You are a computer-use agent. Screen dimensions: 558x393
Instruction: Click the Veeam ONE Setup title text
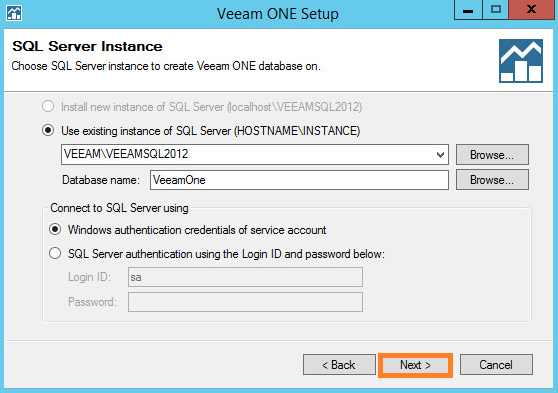[278, 14]
